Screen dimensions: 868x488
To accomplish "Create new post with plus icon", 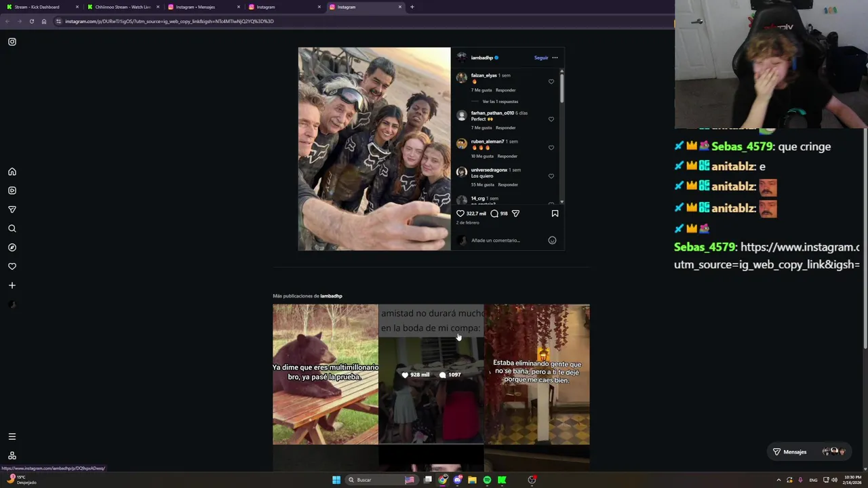I will (12, 285).
